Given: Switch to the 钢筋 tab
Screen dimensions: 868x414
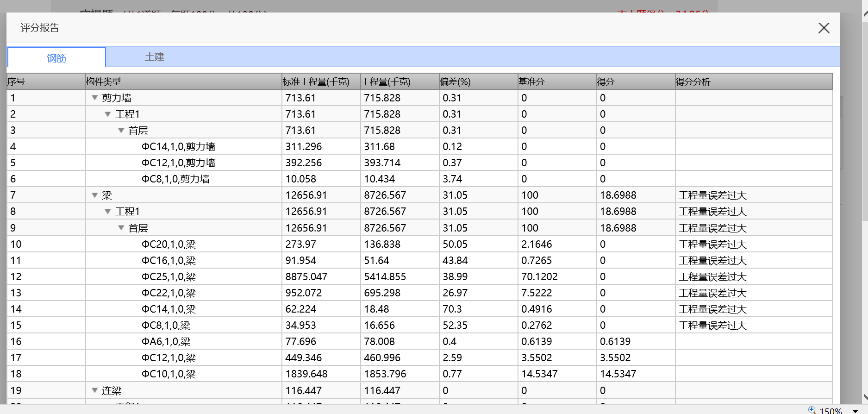Looking at the screenshot, I should click(x=56, y=57).
